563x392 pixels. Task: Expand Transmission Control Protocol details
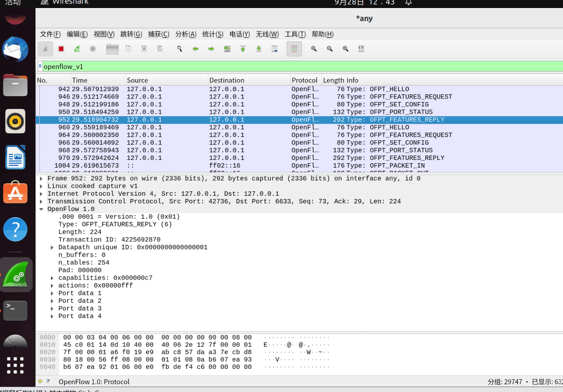pos(41,201)
